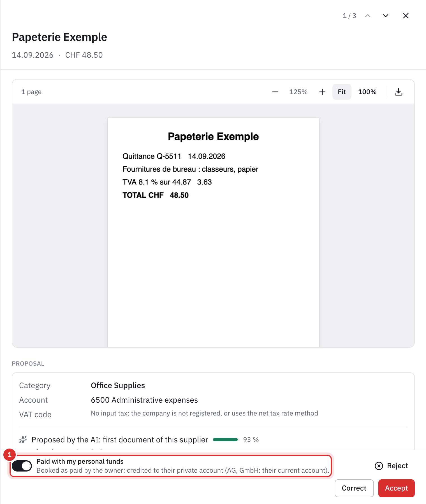Go to next document with down chevron
Screen dimensions: 426x504
click(x=386, y=16)
